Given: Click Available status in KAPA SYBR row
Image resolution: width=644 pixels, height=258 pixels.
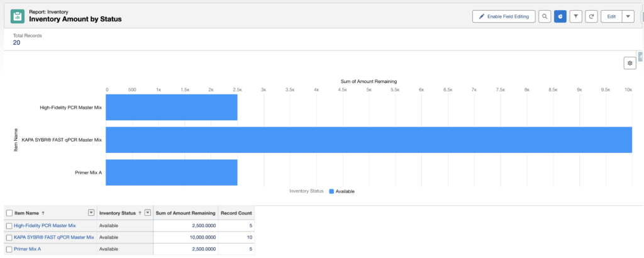Looking at the screenshot, I should click(x=108, y=237).
